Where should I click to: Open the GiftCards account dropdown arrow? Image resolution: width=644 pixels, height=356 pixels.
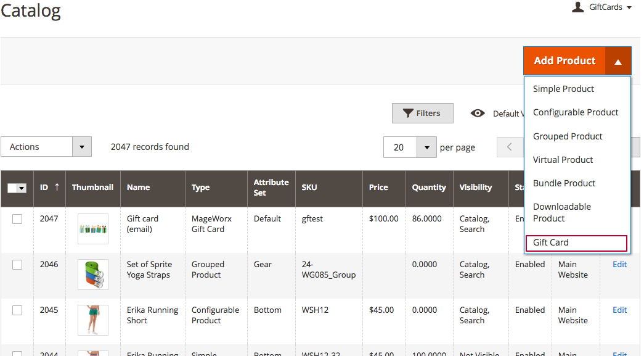[629, 7]
